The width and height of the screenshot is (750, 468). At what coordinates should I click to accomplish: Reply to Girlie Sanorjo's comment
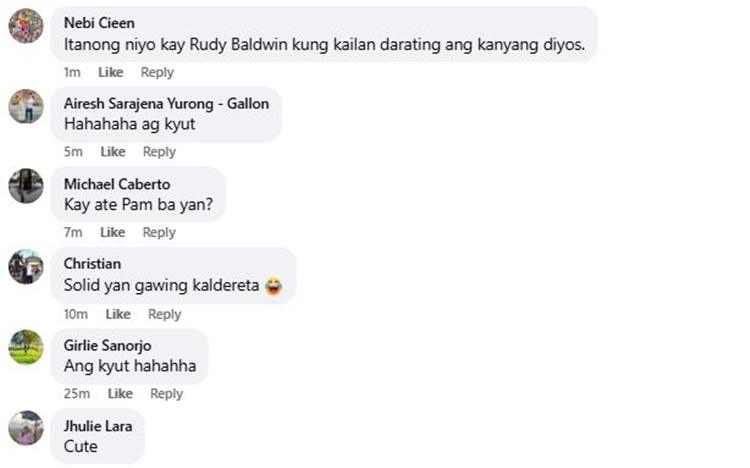(x=166, y=393)
